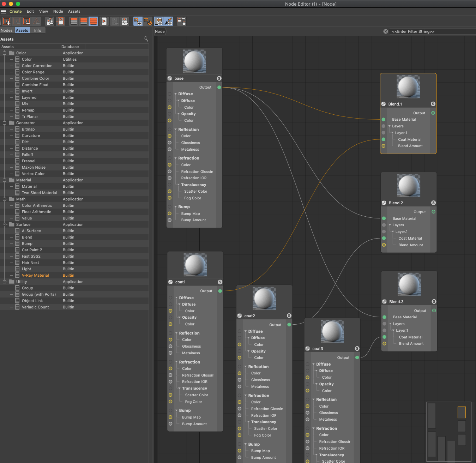Click the connect nodes icon at toolbar end
Viewport: 476px width, 463px height.
pyautogui.click(x=181, y=21)
